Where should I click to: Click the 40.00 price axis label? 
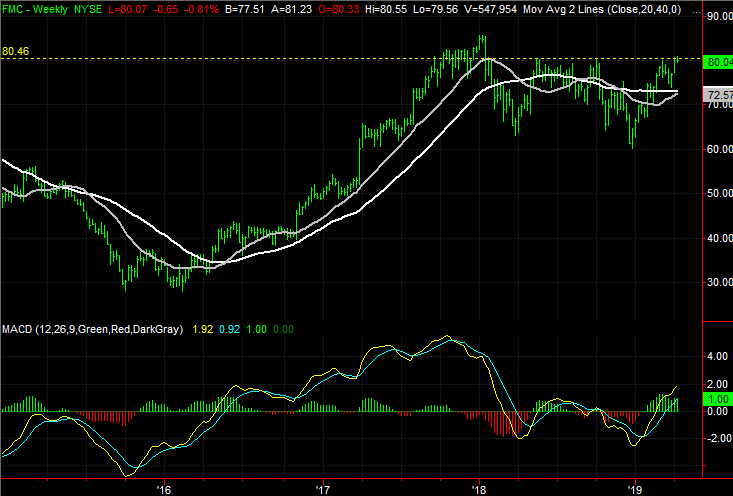720,238
